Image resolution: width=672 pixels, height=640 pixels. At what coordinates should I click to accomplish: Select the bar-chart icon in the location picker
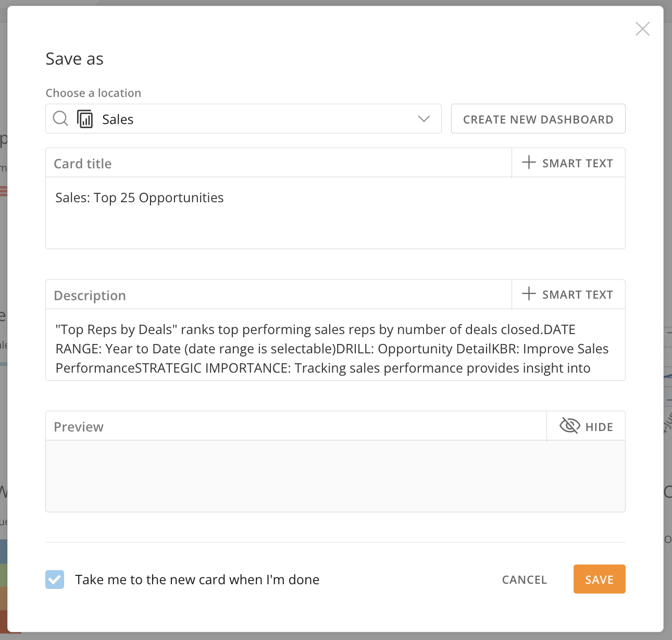point(84,119)
